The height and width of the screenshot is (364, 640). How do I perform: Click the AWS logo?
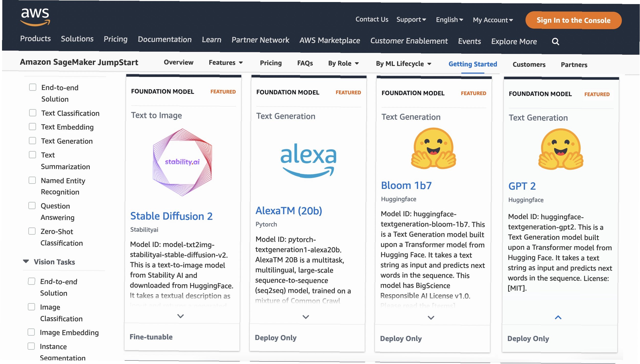[35, 17]
